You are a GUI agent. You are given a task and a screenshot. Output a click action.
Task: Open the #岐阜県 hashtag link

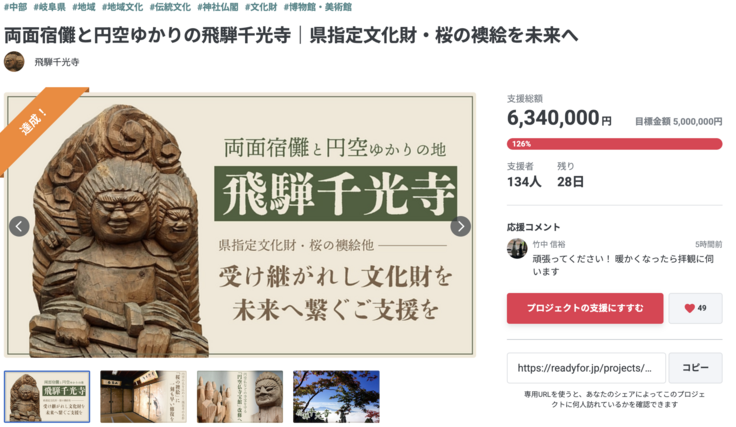pyautogui.click(x=49, y=7)
